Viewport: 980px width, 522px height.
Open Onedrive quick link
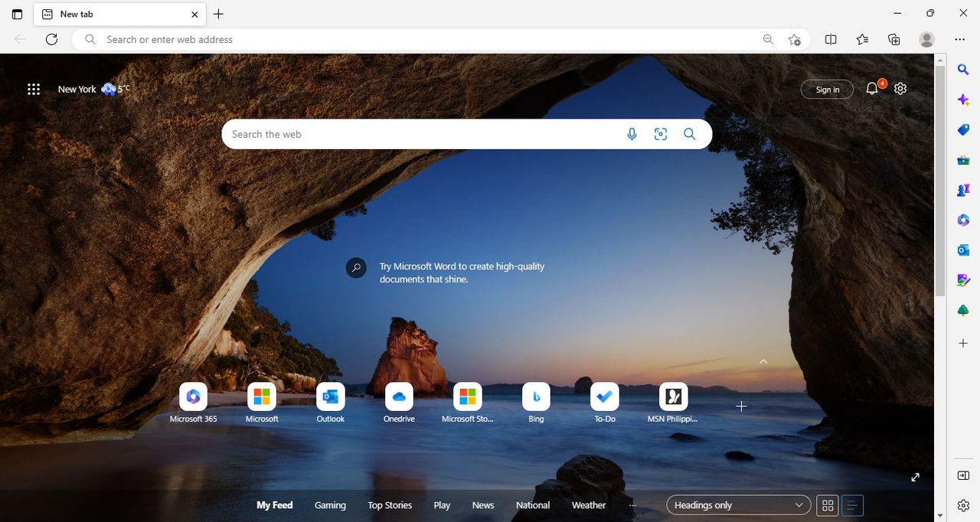pos(399,403)
